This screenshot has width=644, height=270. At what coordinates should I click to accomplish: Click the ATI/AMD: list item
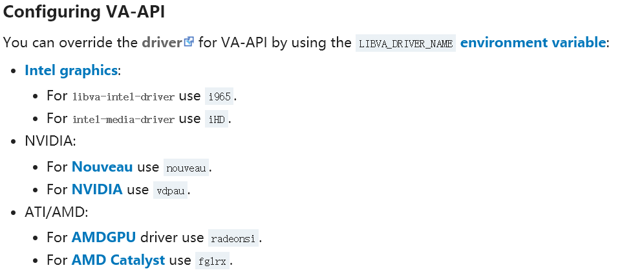point(56,212)
